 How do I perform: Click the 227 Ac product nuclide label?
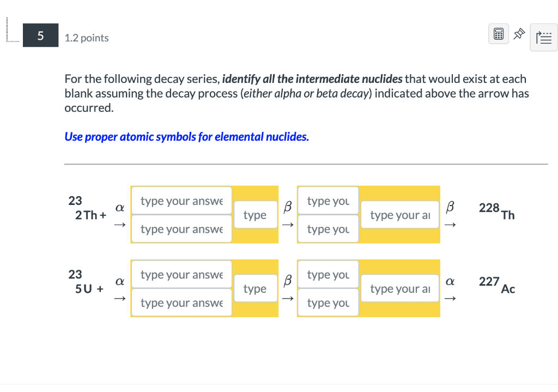point(496,285)
